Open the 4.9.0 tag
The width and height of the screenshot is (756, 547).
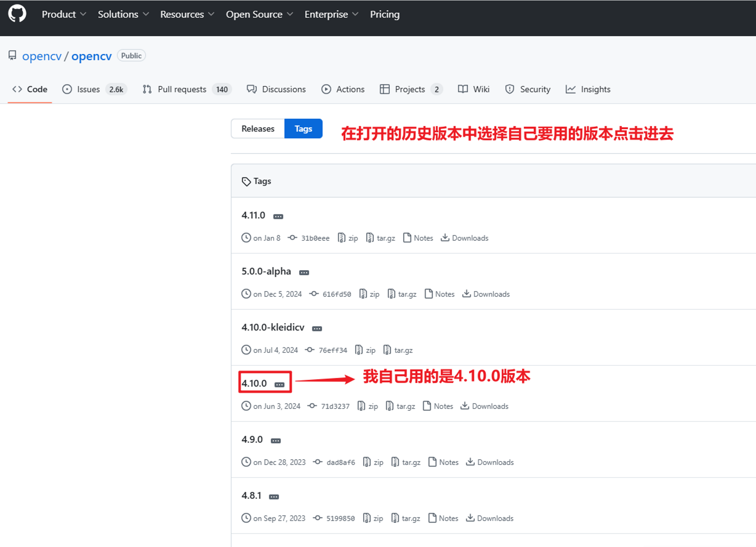pyautogui.click(x=252, y=439)
